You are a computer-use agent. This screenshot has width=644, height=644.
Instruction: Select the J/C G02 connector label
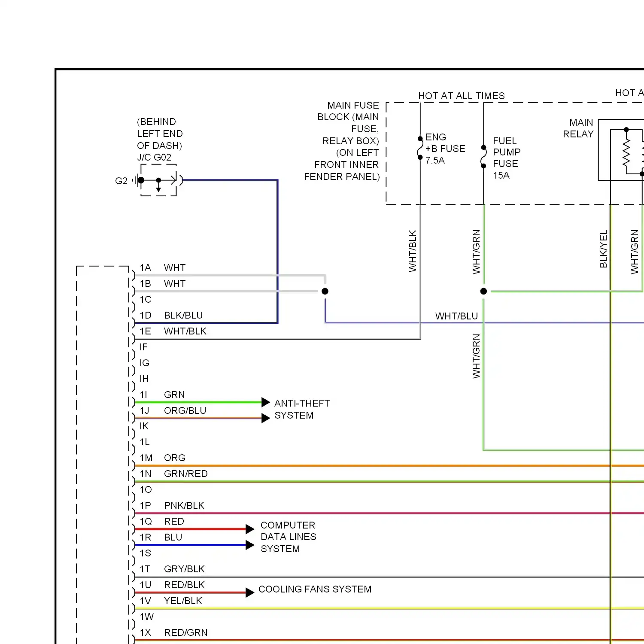(154, 158)
